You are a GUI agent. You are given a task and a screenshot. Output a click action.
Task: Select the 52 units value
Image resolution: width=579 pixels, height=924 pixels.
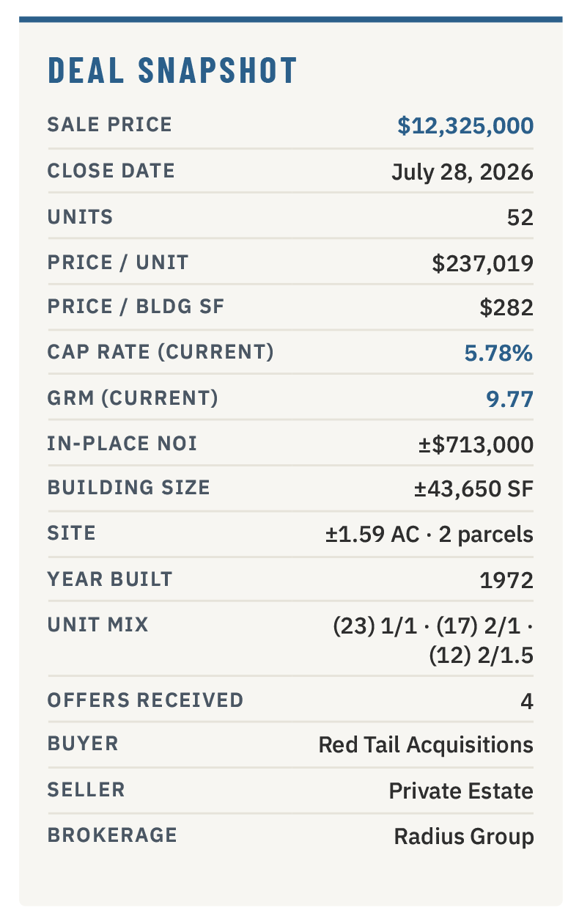tap(520, 217)
